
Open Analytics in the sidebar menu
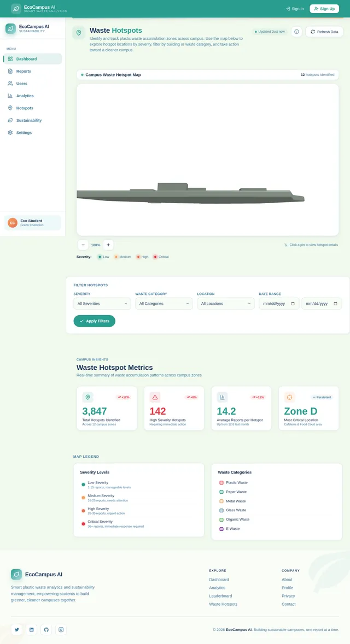click(32, 96)
